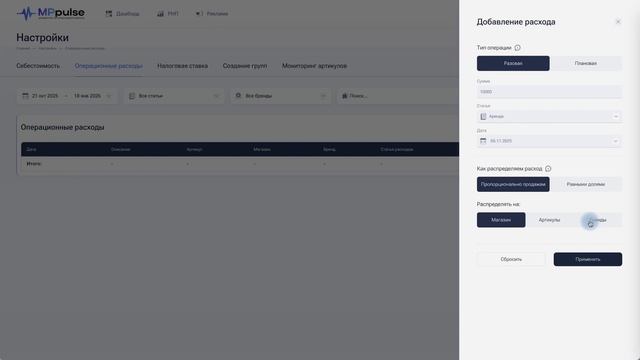The image size is (640, 360).
Task: Click the icon in Все бренды filter
Action: coord(238,96)
